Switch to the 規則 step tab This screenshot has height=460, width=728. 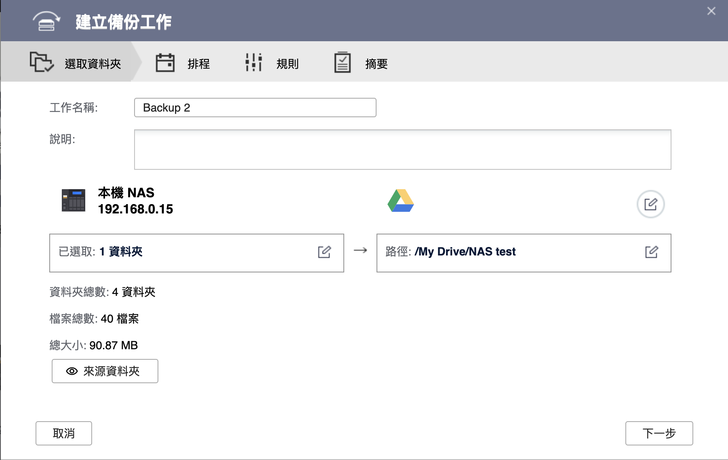click(287, 64)
